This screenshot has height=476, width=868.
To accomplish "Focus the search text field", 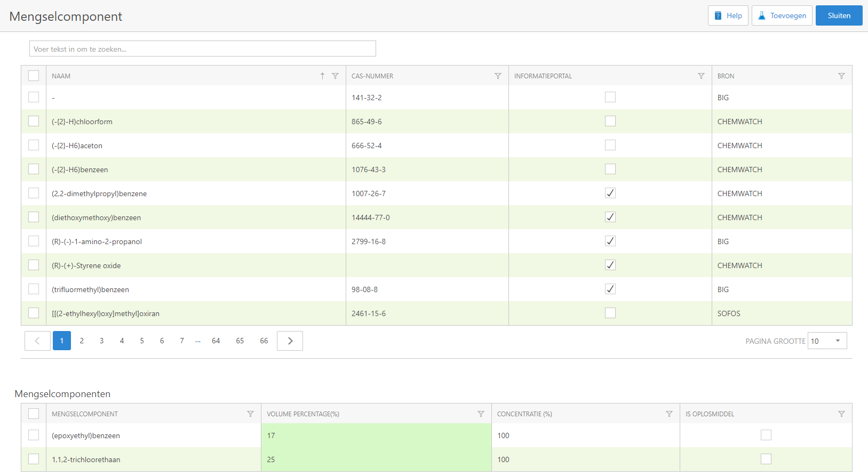I will coord(203,49).
